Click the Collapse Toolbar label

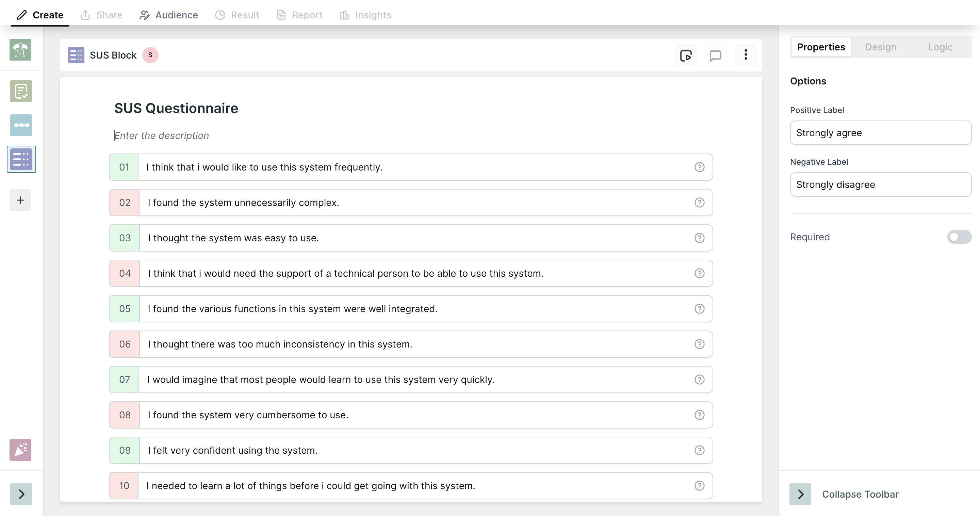[x=860, y=494]
